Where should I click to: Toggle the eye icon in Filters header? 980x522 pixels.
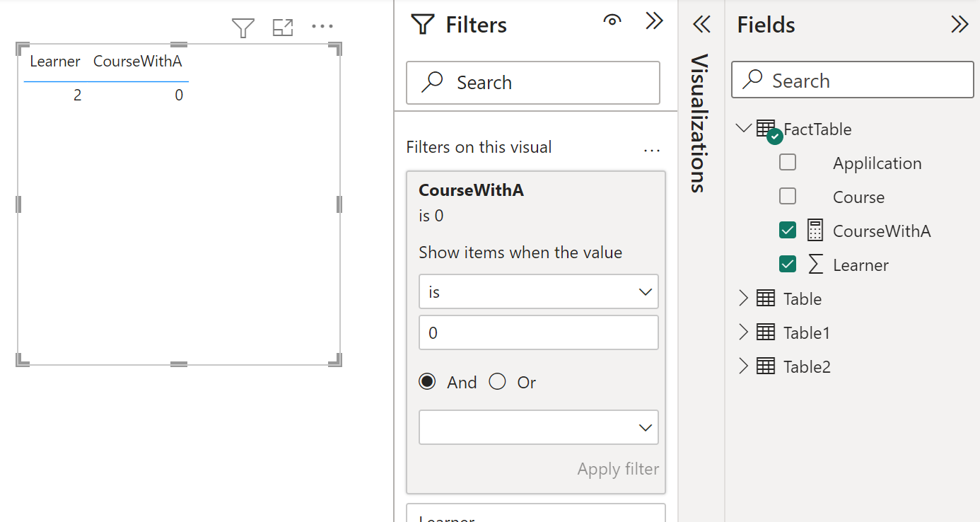click(612, 21)
